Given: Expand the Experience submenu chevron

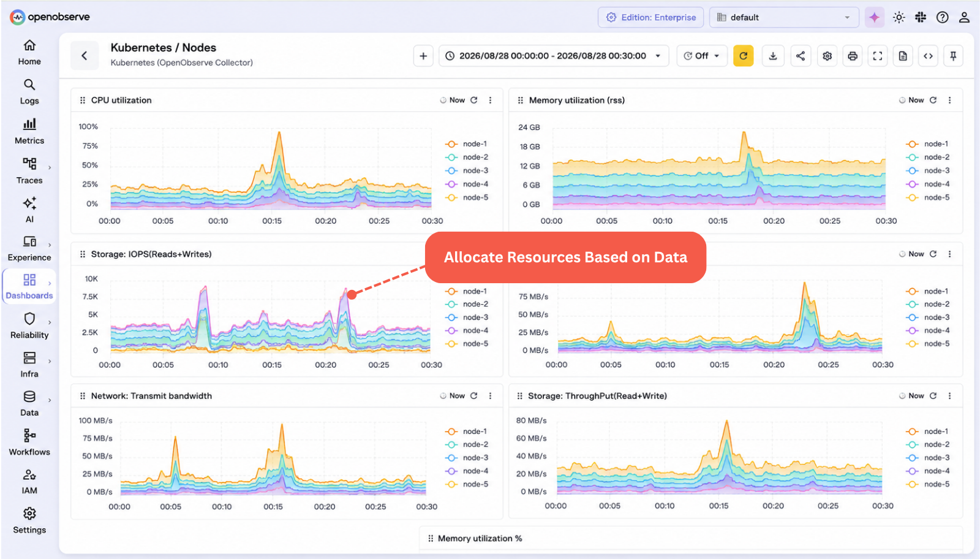Looking at the screenshot, I should pos(50,245).
